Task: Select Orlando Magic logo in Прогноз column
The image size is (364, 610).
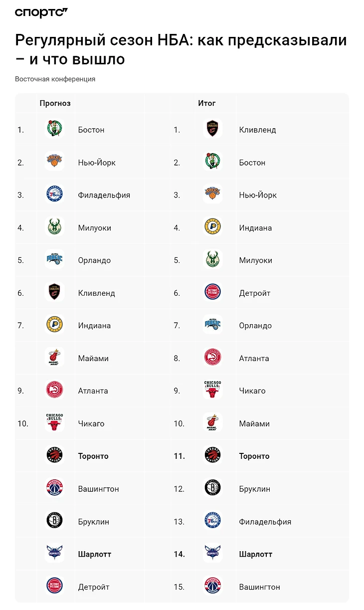Action: coord(54,260)
